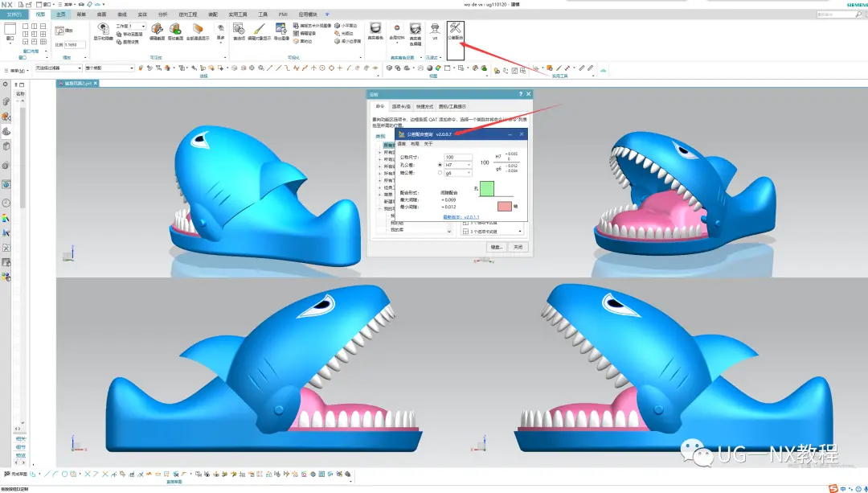Open the 布局 menu in the tolerance window

point(415,143)
